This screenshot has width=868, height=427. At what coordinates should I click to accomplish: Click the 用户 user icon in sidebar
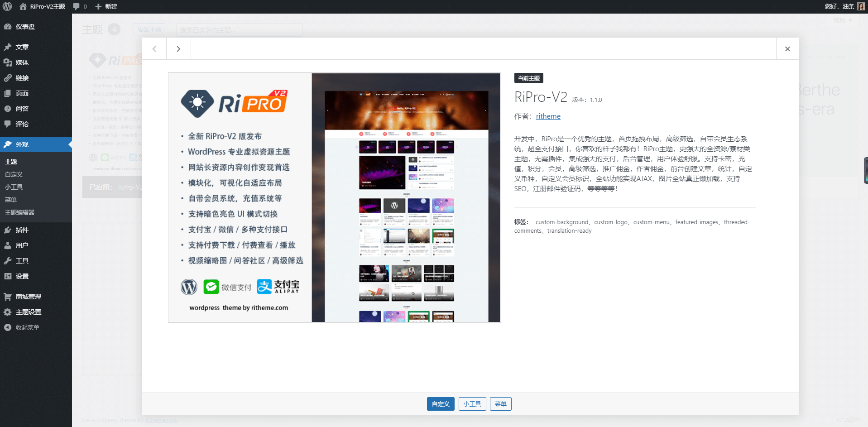[8, 245]
